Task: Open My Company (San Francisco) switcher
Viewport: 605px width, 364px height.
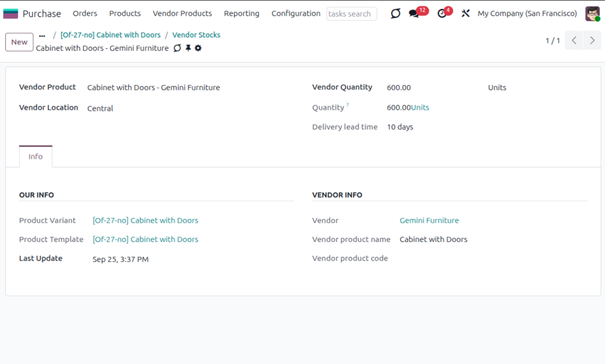Action: [x=527, y=14]
